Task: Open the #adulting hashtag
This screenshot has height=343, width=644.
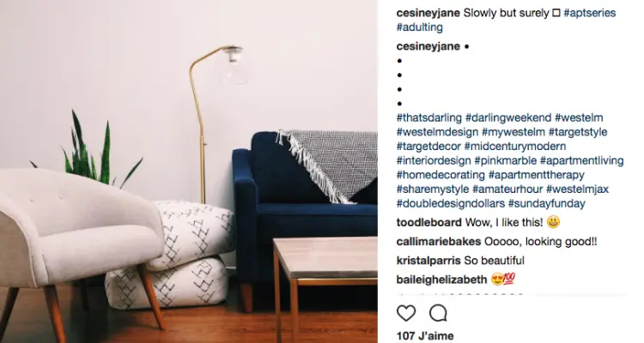Action: pos(419,27)
